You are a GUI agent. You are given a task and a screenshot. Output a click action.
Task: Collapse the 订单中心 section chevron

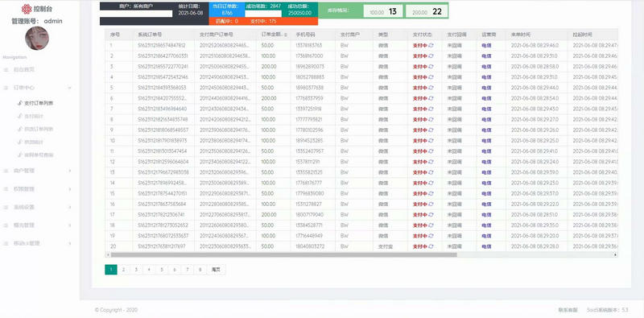point(70,88)
